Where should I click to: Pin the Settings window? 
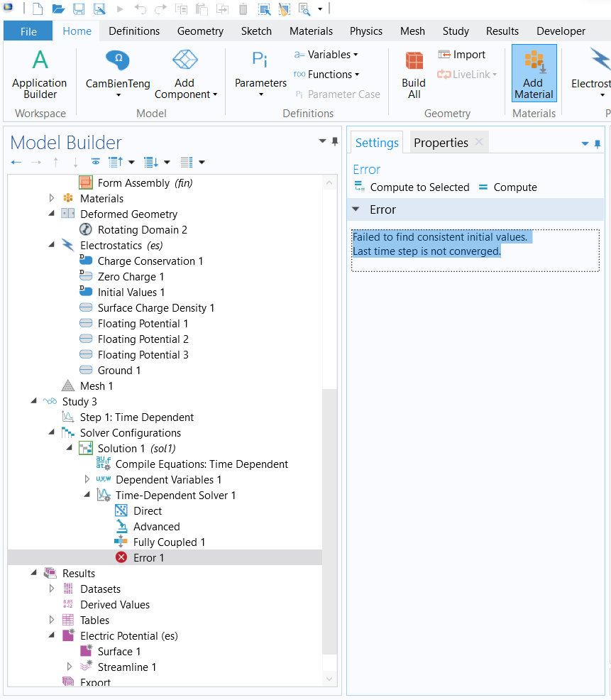pyautogui.click(x=598, y=143)
